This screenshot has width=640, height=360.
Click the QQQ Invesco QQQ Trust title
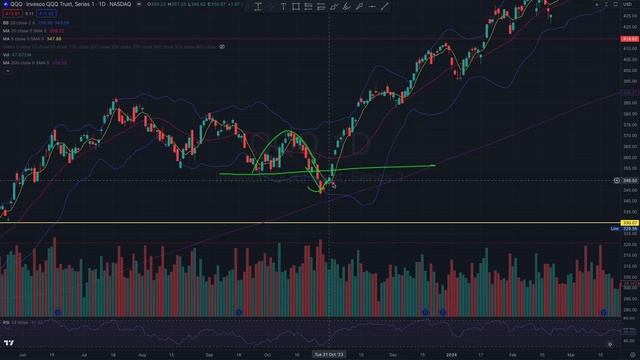pyautogui.click(x=71, y=4)
